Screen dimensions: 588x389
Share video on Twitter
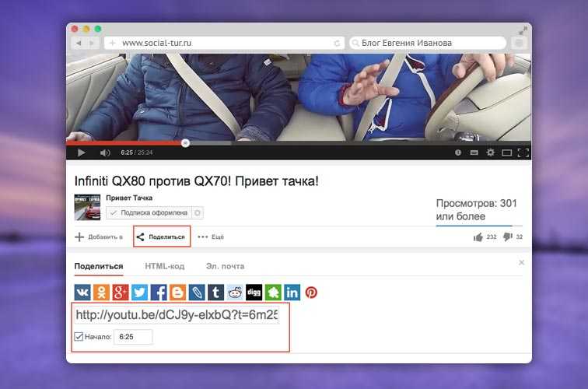(x=139, y=293)
